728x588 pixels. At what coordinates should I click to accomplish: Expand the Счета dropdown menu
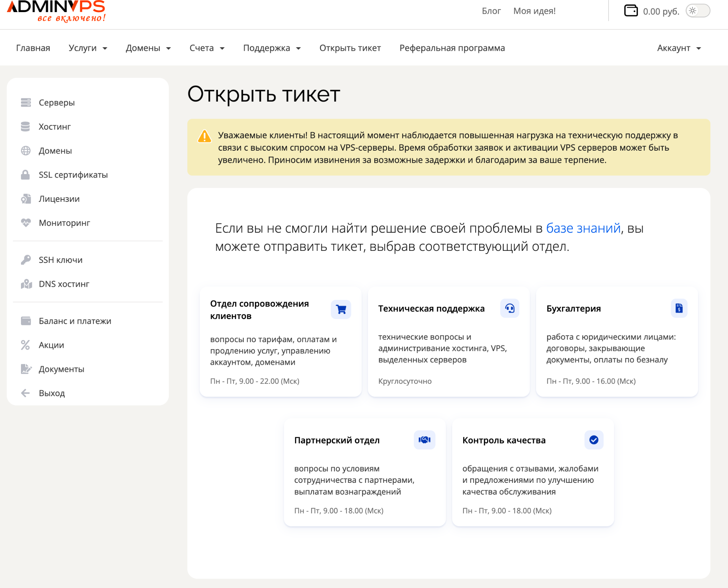tap(207, 48)
